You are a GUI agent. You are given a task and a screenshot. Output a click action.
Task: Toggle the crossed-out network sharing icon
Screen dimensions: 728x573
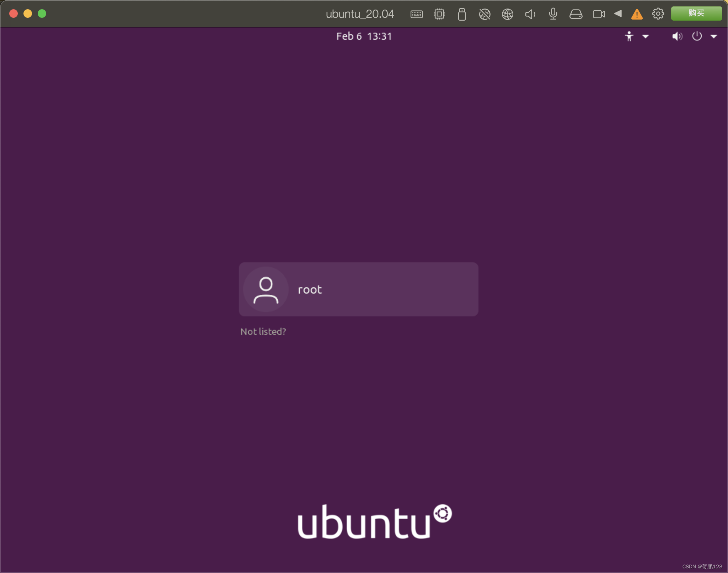(485, 14)
